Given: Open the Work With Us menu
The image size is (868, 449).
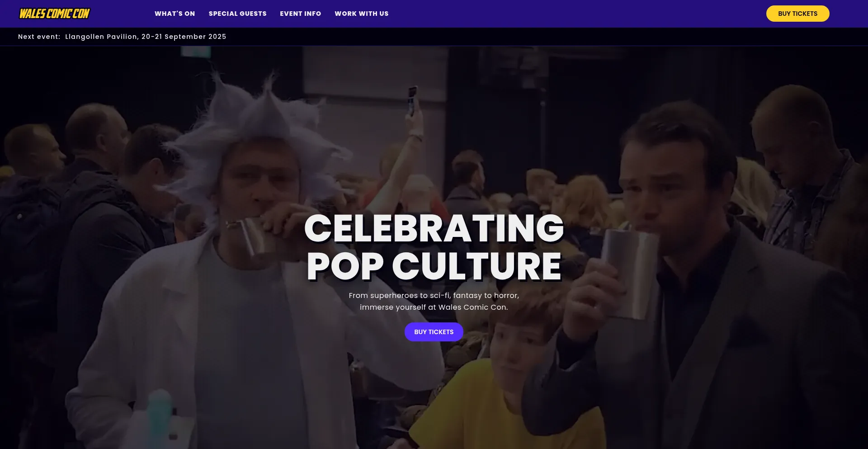Looking at the screenshot, I should (361, 14).
